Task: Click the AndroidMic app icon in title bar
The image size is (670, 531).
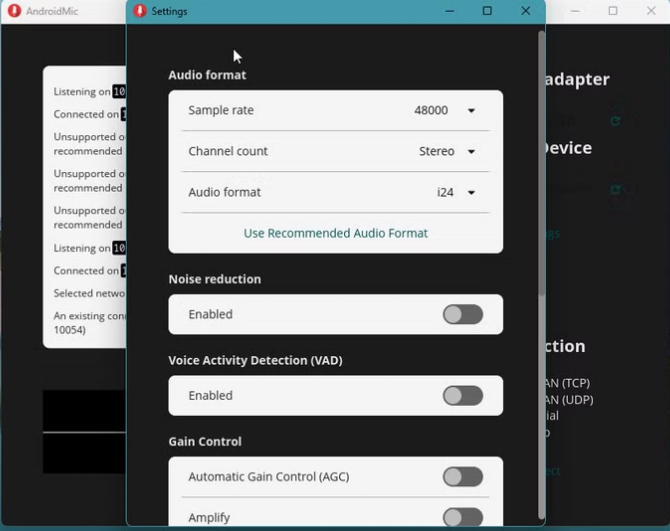Action: pyautogui.click(x=14, y=11)
